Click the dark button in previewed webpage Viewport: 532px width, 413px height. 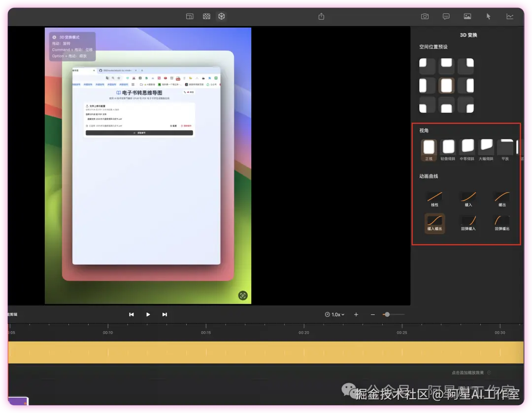139,133
